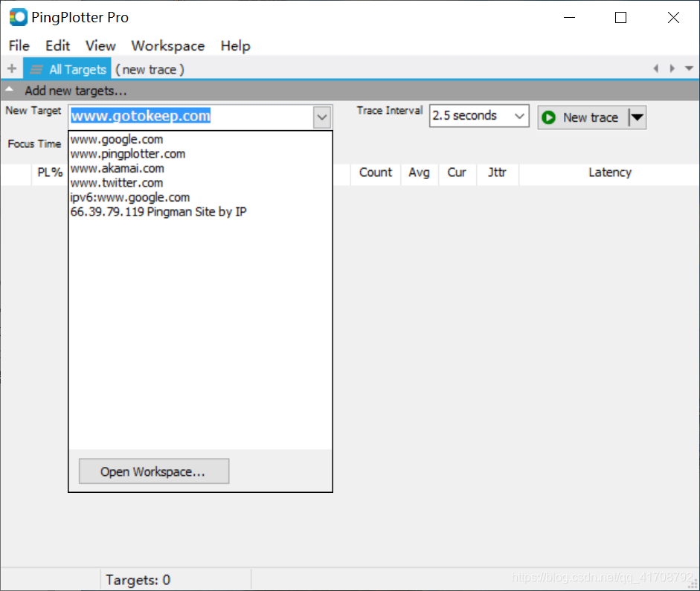This screenshot has width=700, height=591.
Task: Click the PingPlotter Pro app logo icon
Action: pyautogui.click(x=19, y=17)
